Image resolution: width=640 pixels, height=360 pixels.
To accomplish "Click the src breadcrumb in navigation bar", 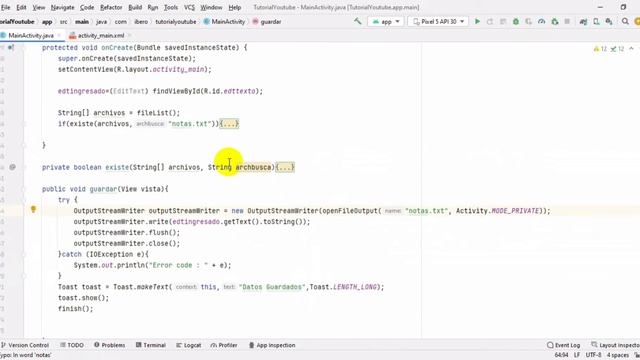I will pos(64,22).
